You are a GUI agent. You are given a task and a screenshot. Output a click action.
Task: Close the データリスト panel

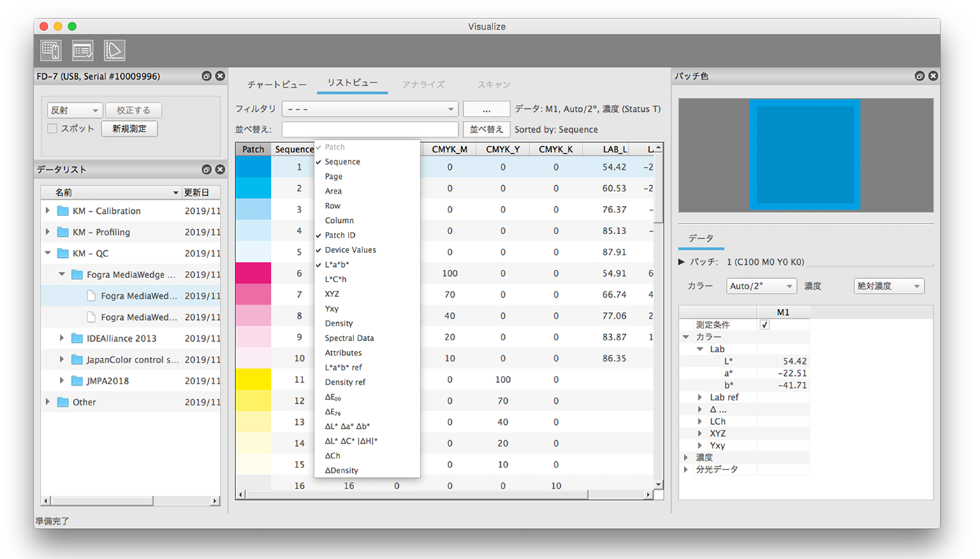coord(220,170)
